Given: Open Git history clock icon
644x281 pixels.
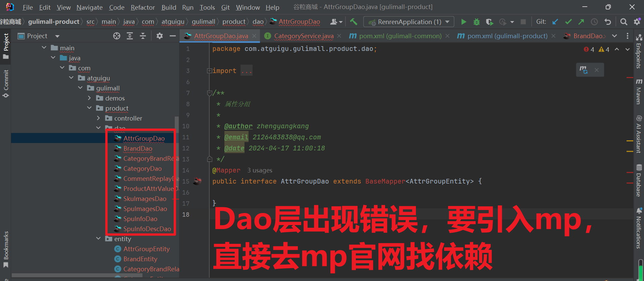Looking at the screenshot, I should 594,22.
